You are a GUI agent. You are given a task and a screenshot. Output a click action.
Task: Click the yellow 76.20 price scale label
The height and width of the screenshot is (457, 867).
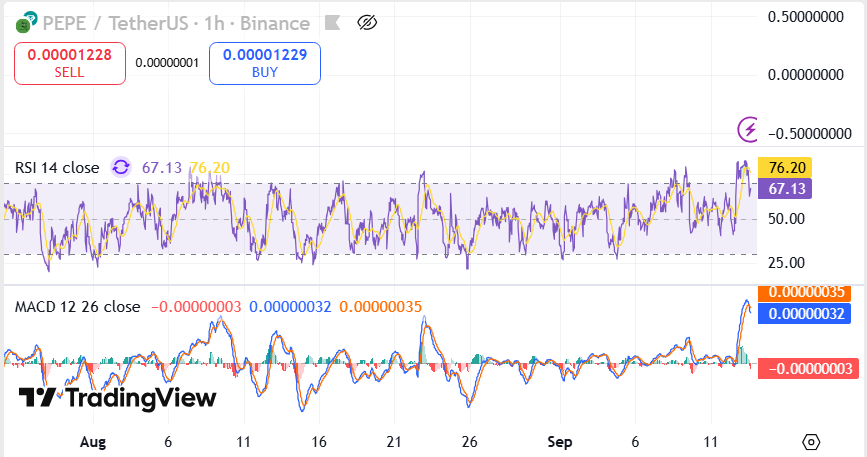click(785, 167)
